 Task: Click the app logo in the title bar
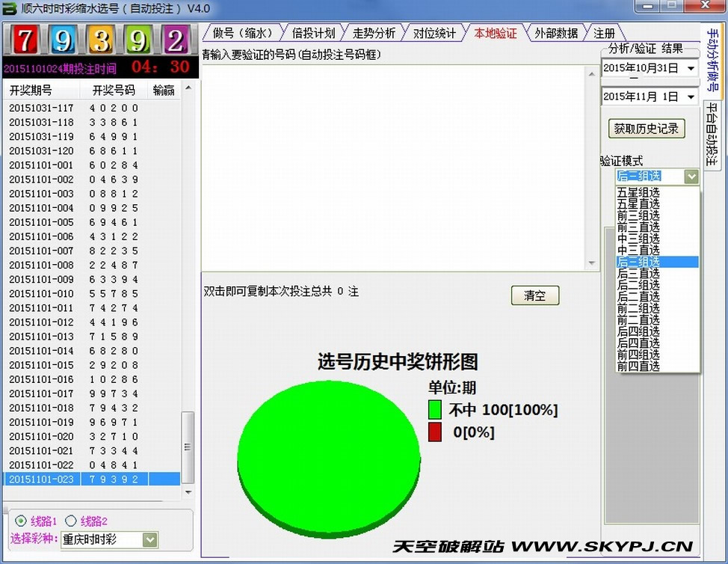click(x=10, y=9)
